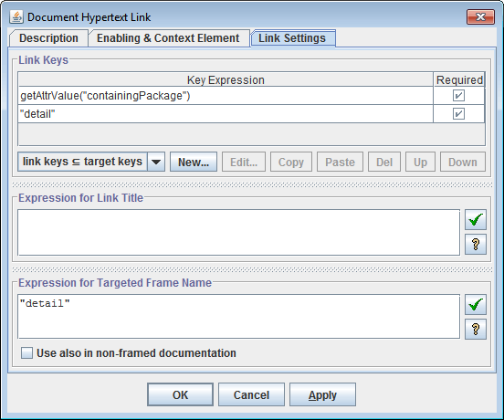This screenshot has height=420, width=504.
Task: Click the Java icon in title bar
Action: (16, 16)
